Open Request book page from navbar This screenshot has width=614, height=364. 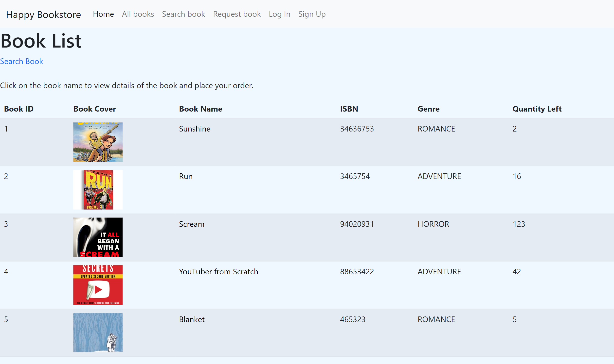(x=237, y=14)
